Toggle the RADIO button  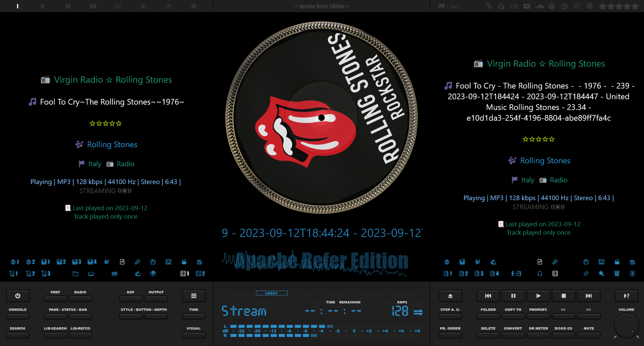(80, 299)
